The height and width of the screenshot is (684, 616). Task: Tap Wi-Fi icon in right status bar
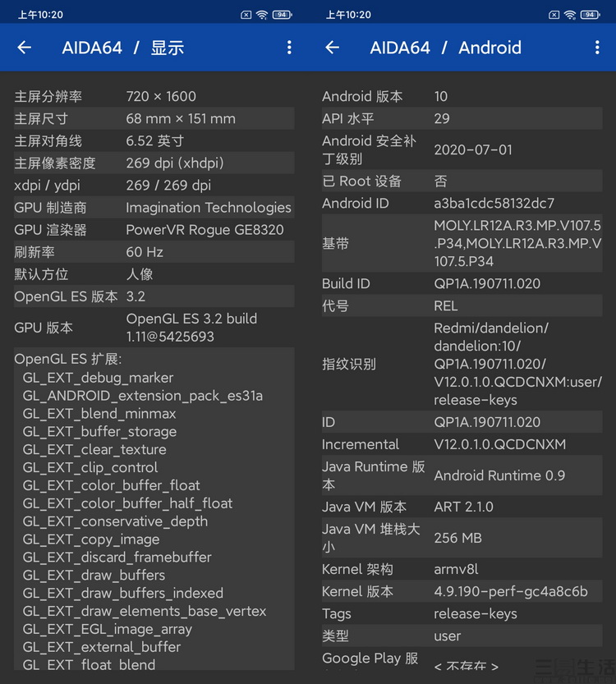pyautogui.click(x=570, y=15)
